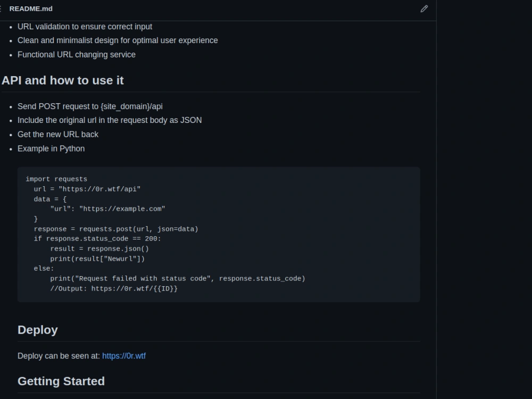Screen dimensions: 532x399
Task: Open the outline menu icon beside README.md
Action: (1, 9)
